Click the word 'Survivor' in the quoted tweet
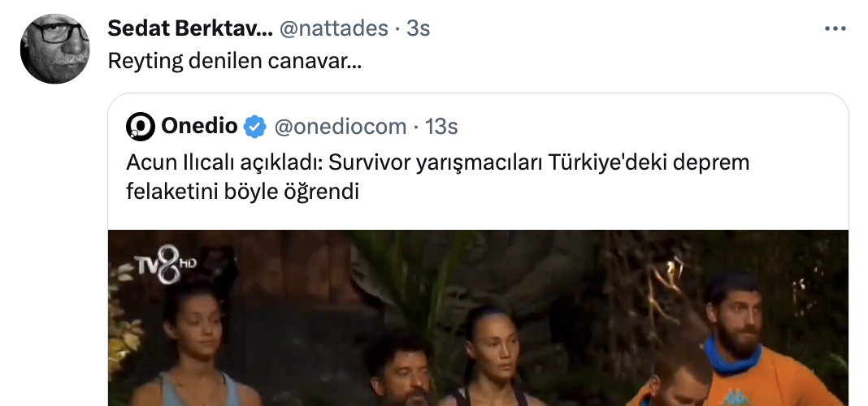The height and width of the screenshot is (406, 868). point(370,163)
